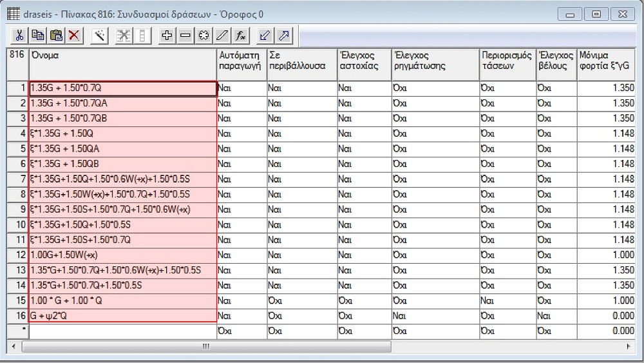Select the cell ξ*1.35G+1.50W(+x)+1.50*0.7Q+1.50*0.5S
644x363 pixels.
(122, 195)
